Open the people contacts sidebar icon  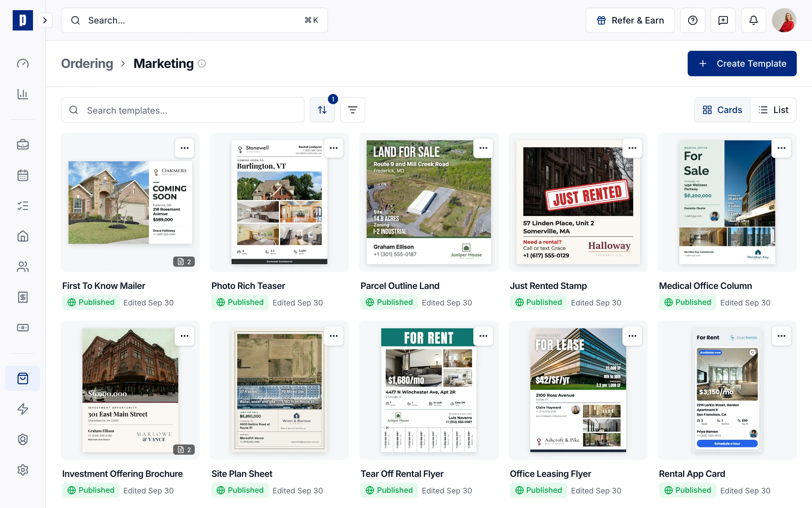(x=23, y=267)
